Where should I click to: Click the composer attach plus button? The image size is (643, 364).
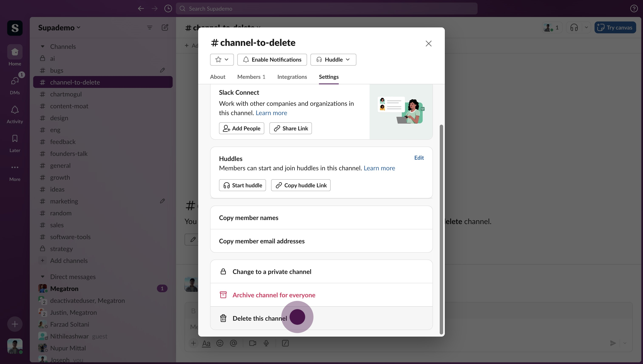(x=193, y=343)
